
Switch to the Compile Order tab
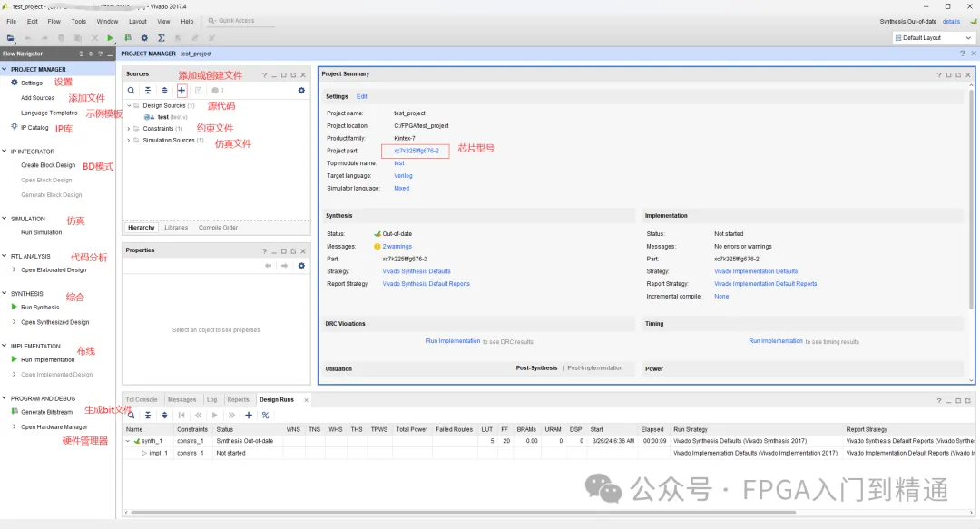point(218,228)
